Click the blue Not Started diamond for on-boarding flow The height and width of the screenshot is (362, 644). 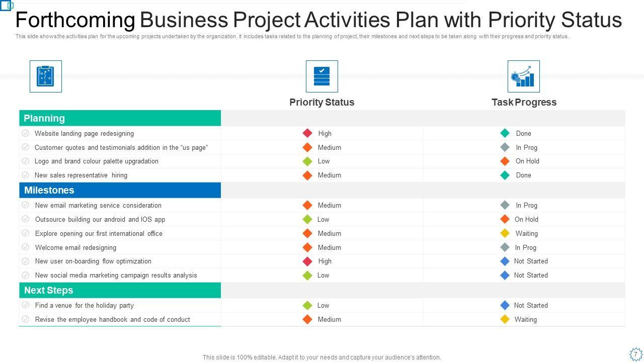tap(505, 261)
